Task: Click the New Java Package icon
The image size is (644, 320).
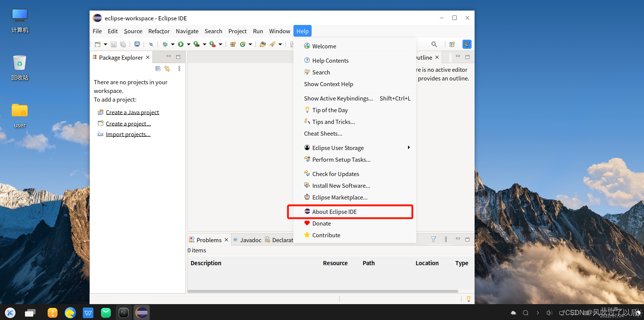Action: 233,44
